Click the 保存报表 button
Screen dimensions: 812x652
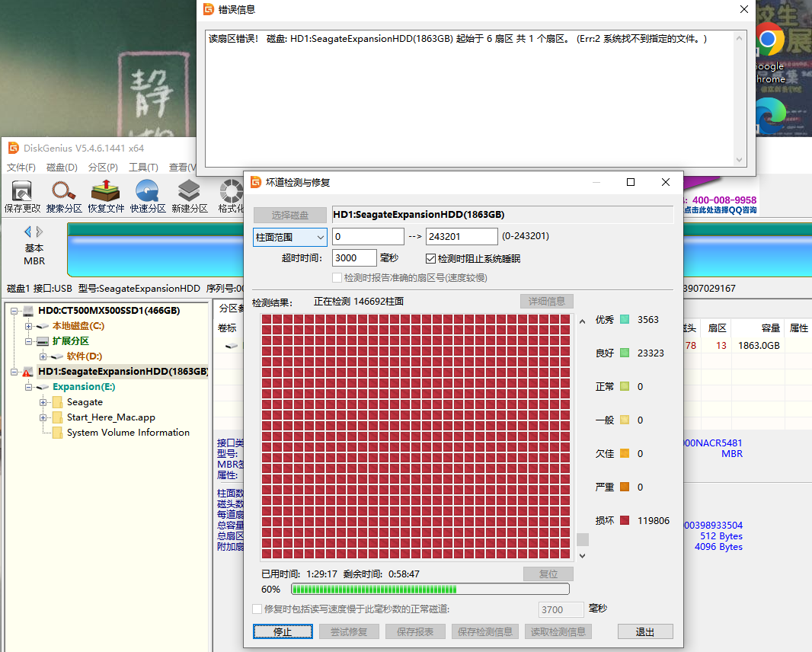tap(415, 631)
